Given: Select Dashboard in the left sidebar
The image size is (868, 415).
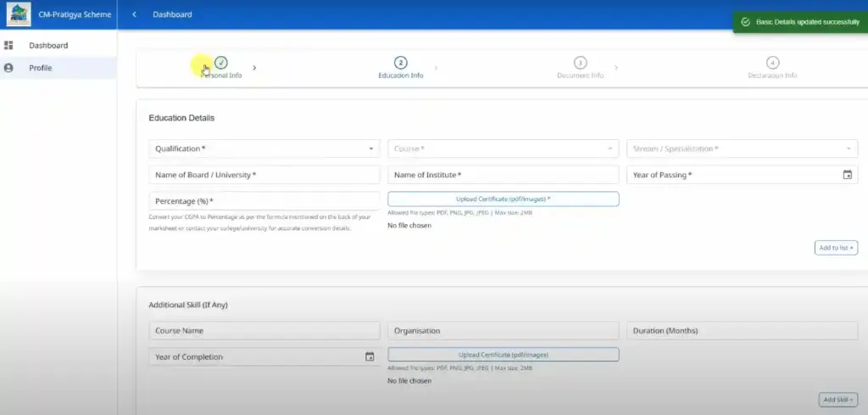Looking at the screenshot, I should 48,45.
